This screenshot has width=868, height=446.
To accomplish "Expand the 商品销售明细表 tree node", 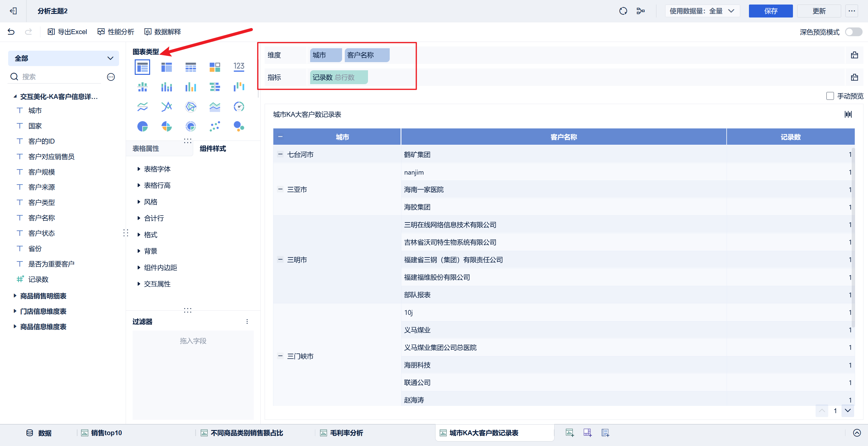I will [x=15, y=296].
